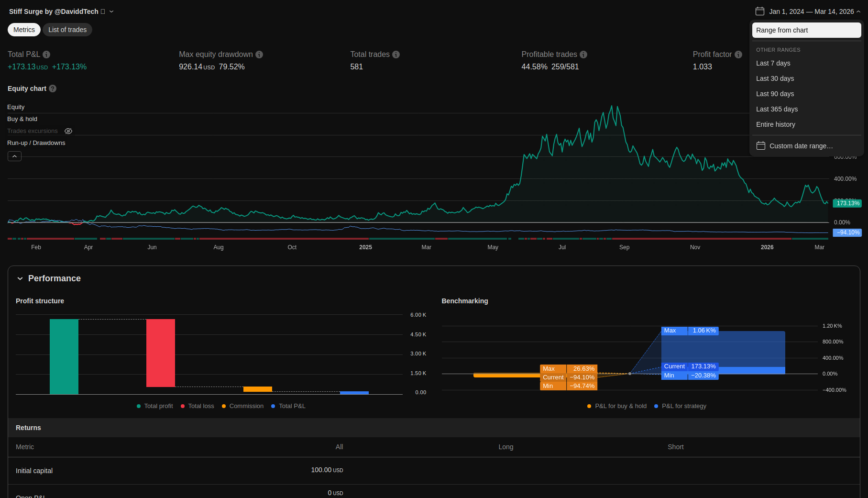868x498 pixels.
Task: Click the Total P&L info icon
Action: 46,55
